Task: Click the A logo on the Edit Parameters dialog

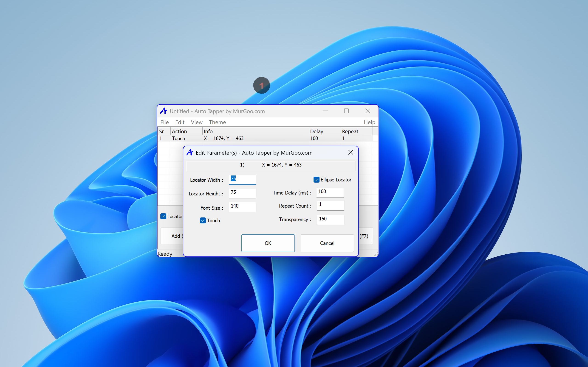Action: (x=190, y=153)
